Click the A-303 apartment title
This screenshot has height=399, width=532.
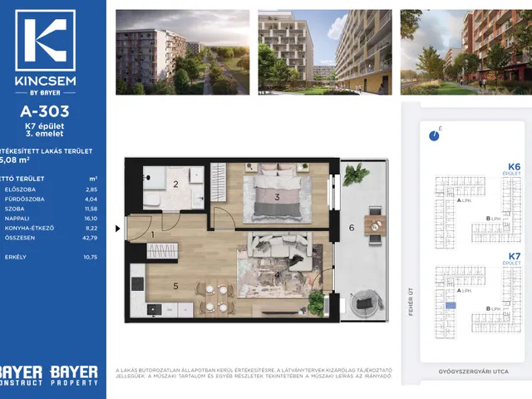pyautogui.click(x=45, y=111)
